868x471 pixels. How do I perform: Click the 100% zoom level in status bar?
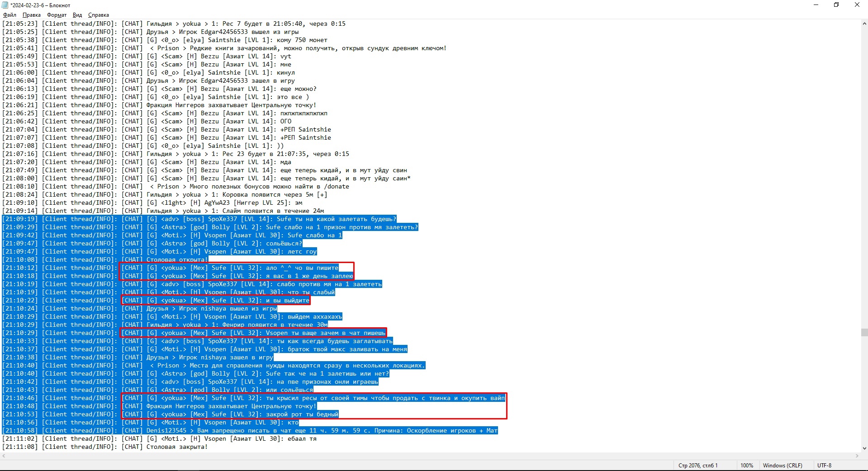click(746, 465)
